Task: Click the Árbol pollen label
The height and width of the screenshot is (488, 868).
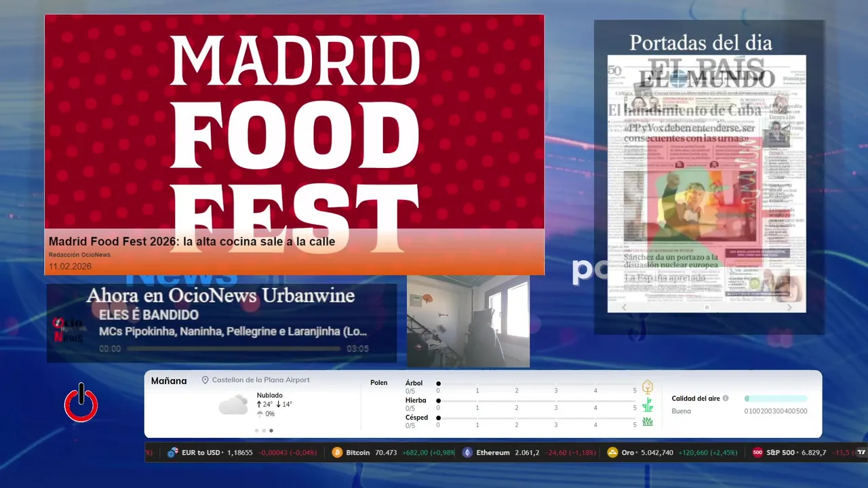Action: 414,383
